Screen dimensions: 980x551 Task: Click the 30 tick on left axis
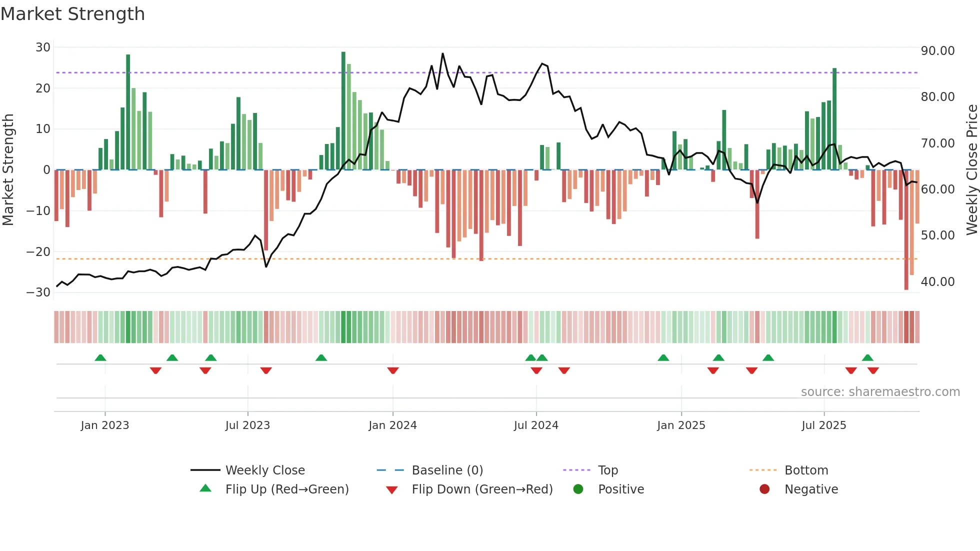pos(43,47)
